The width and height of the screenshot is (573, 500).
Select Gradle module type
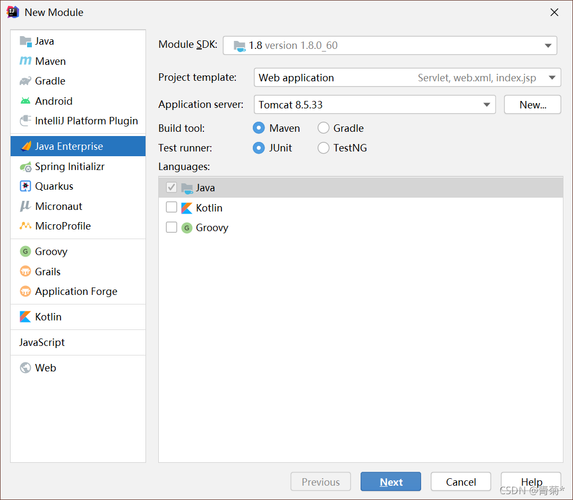pyautogui.click(x=78, y=81)
